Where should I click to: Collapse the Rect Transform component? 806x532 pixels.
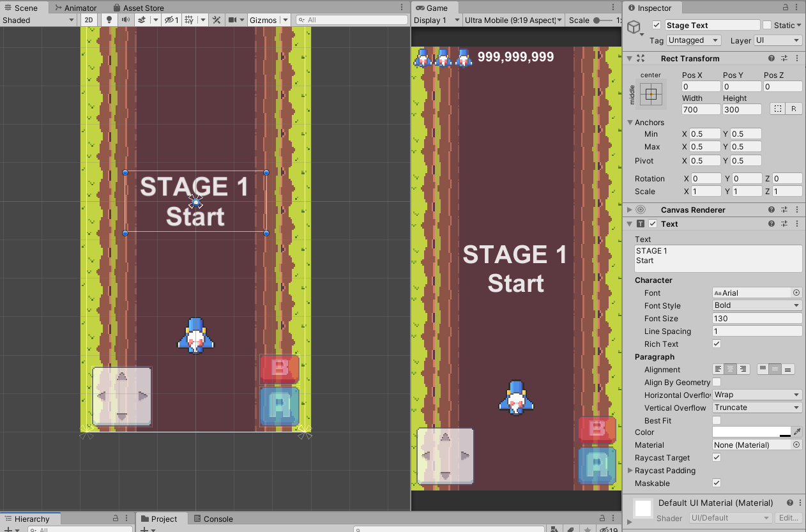coord(629,58)
